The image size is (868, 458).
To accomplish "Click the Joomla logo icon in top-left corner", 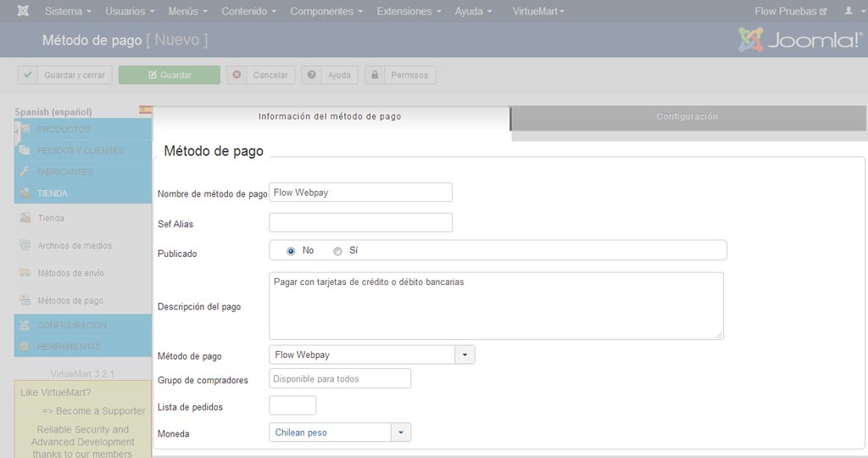I will coord(23,11).
